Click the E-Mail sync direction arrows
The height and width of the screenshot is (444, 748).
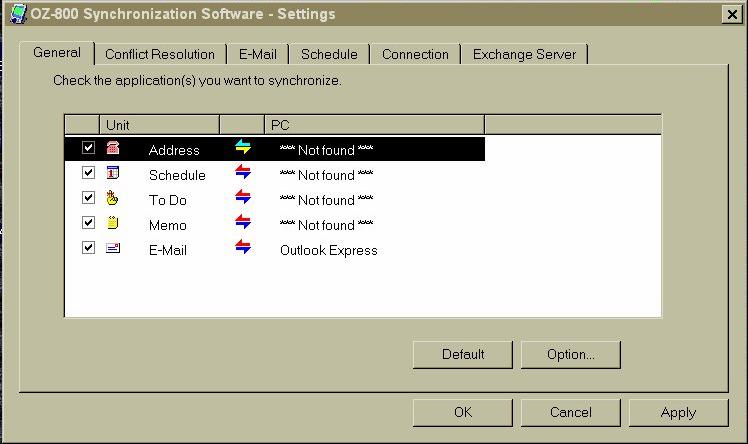[243, 248]
